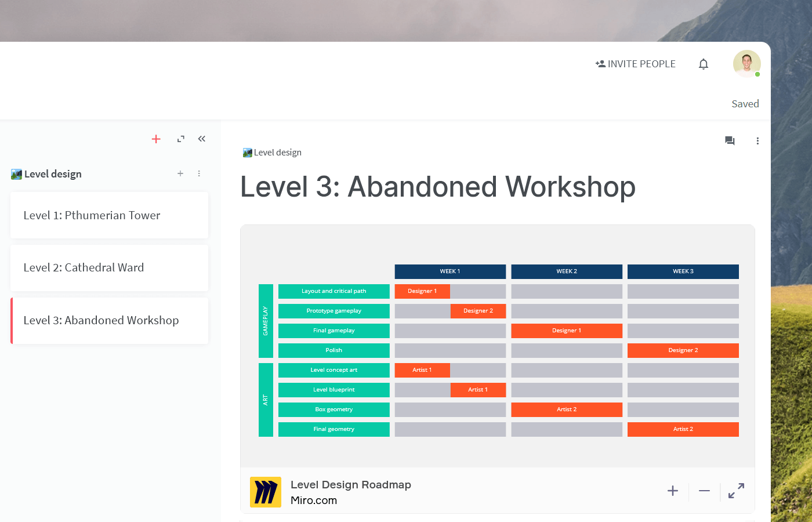This screenshot has height=522, width=812.
Task: Click the Level design breadcrumb link
Action: [277, 153]
